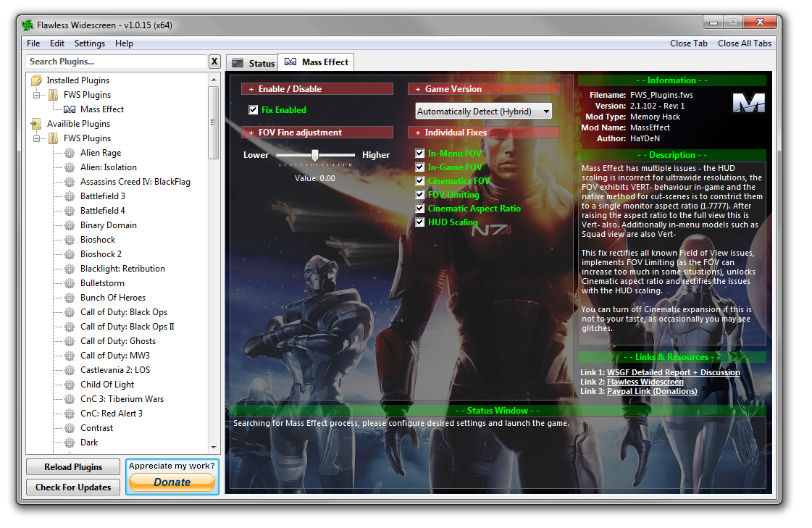
Task: Click the FOV fine adjustment slider handle
Action: (315, 155)
